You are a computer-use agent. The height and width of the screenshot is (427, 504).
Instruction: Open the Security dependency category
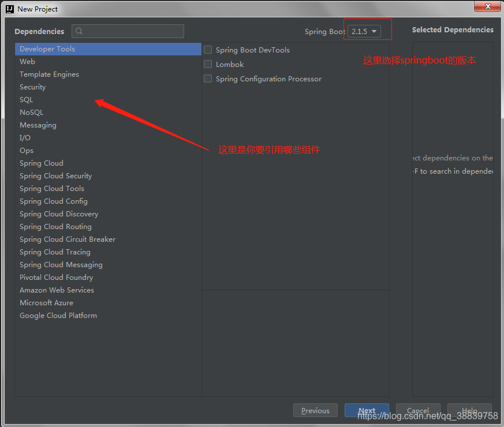click(x=108, y=87)
